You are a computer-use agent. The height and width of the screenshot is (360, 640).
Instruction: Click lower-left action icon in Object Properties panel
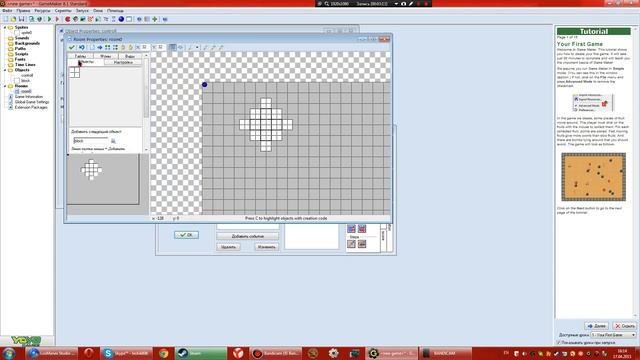coord(351,244)
